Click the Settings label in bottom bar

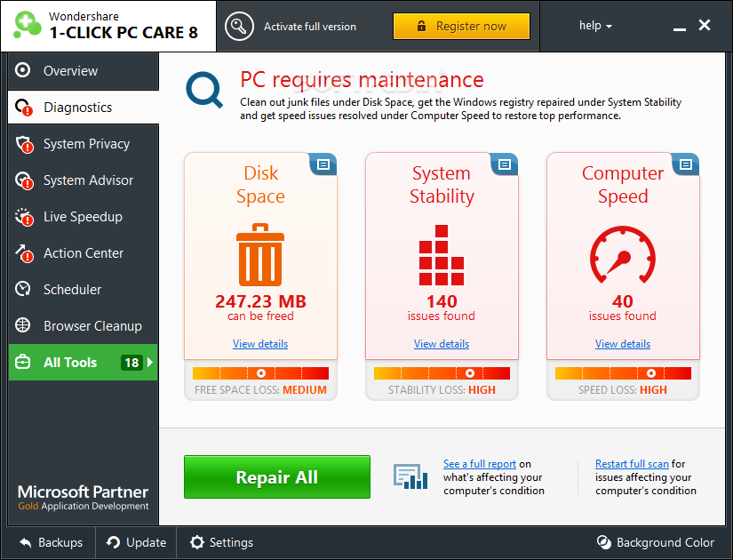pos(231,543)
